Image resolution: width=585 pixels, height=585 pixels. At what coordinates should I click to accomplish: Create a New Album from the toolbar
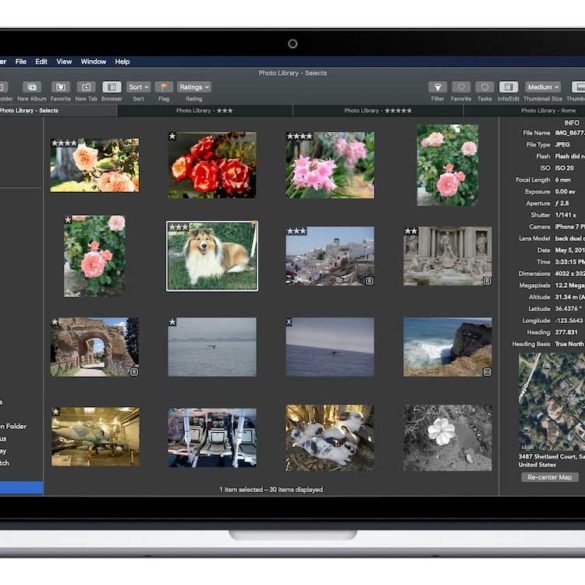coord(32,87)
